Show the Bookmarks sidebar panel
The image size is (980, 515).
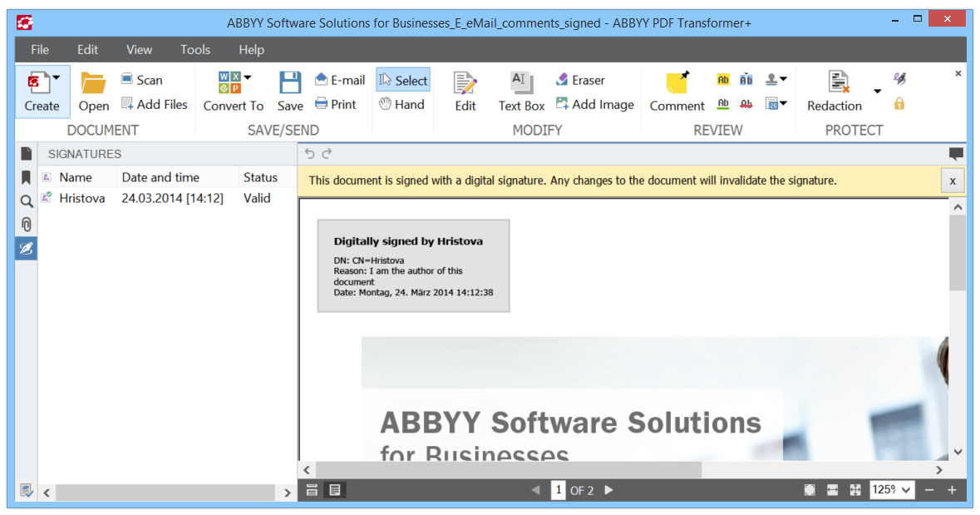pyautogui.click(x=27, y=178)
